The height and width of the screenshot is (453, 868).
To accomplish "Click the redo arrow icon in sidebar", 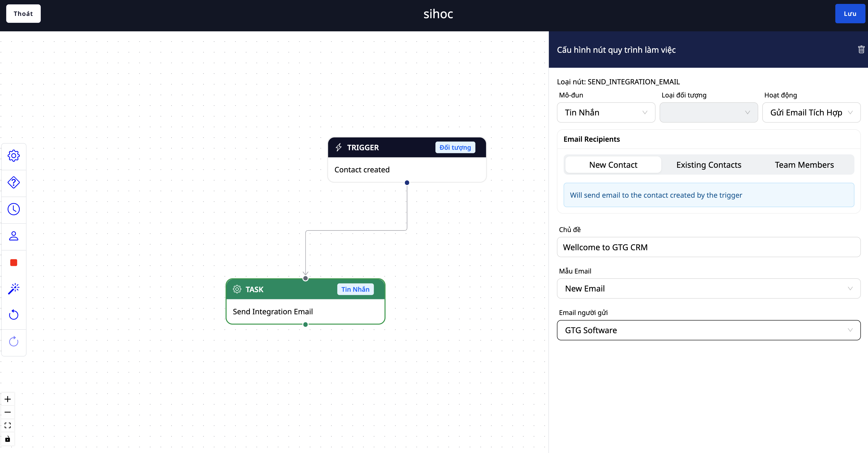I will tap(14, 341).
